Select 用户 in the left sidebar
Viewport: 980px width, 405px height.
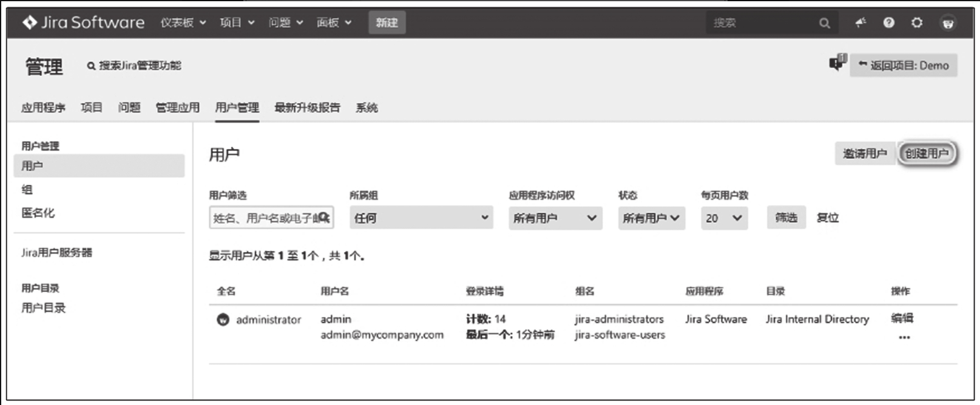99,166
